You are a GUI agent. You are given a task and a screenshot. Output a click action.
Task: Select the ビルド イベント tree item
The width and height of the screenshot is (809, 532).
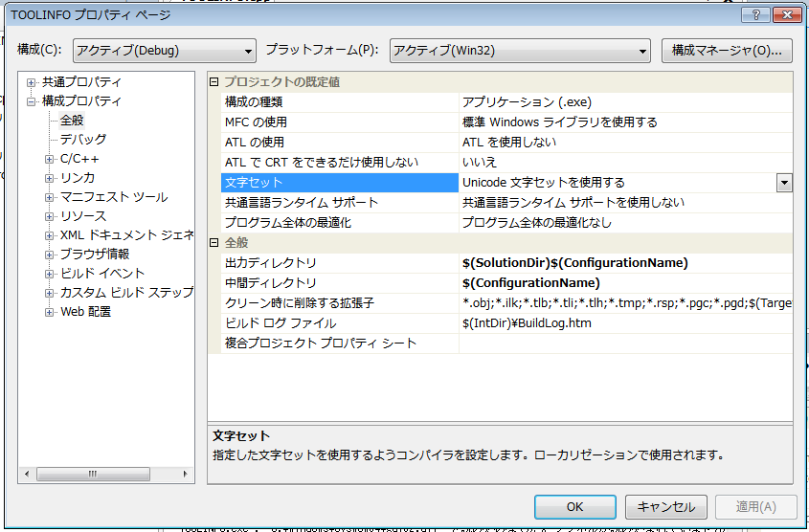click(102, 274)
